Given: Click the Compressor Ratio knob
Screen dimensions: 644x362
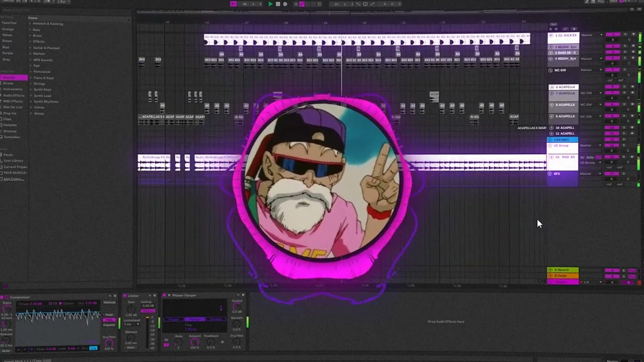Looking at the screenshot, I should click(7, 309).
